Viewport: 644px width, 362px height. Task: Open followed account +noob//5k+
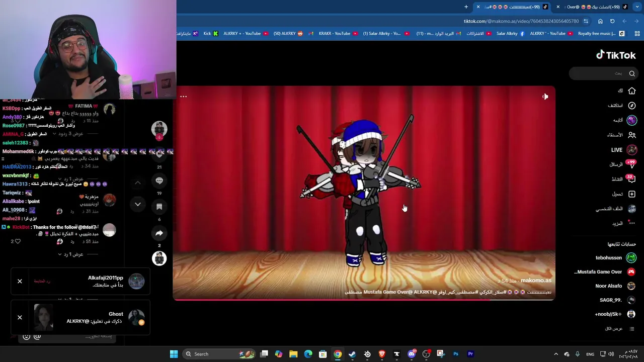615,314
